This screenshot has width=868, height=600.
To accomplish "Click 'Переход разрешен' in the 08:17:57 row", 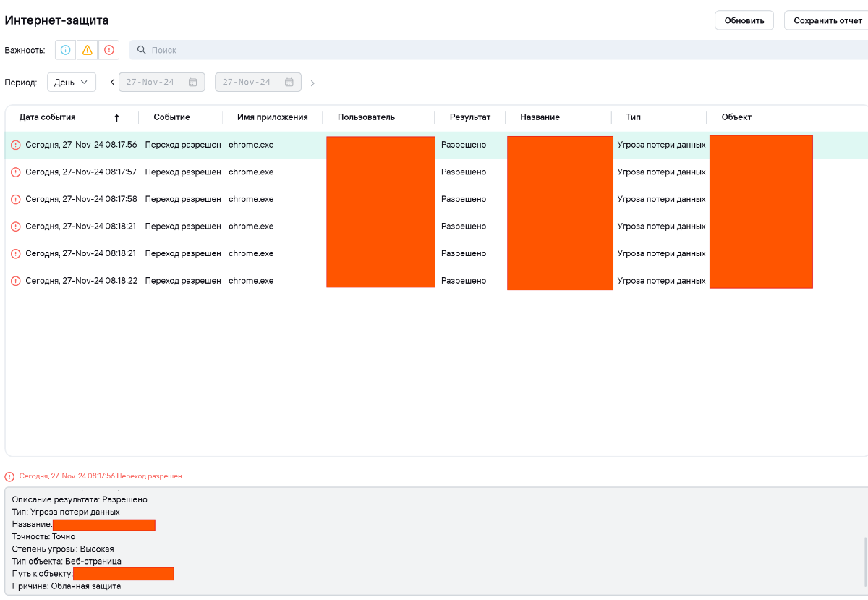I will tap(183, 172).
